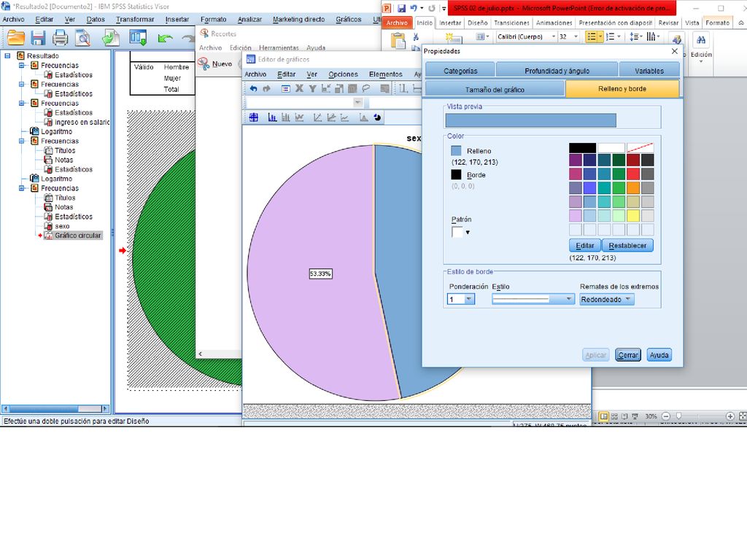This screenshot has width=747, height=560.
Task: Open the Patrón pattern dropdown
Action: 468,233
